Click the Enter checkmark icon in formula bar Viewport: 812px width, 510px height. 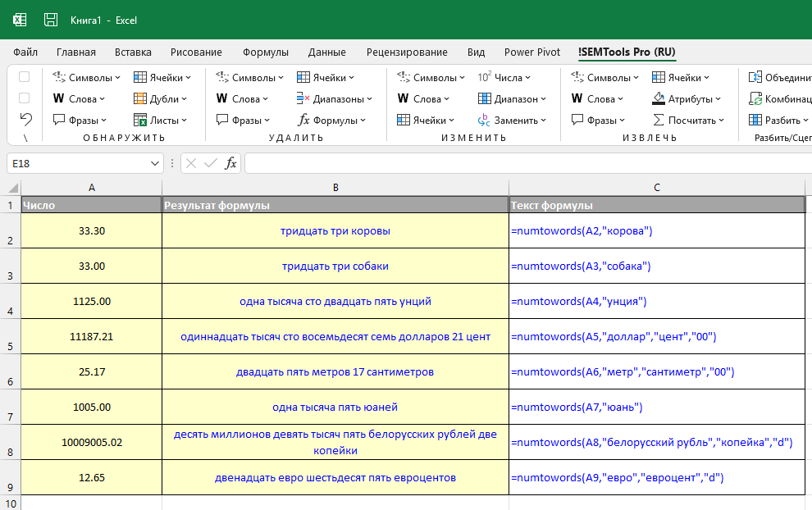tap(210, 164)
